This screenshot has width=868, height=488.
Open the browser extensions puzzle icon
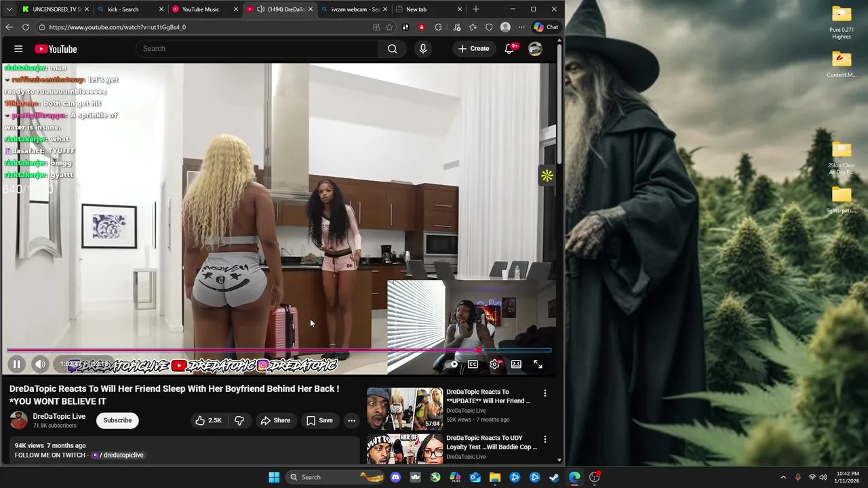pyautogui.click(x=438, y=27)
